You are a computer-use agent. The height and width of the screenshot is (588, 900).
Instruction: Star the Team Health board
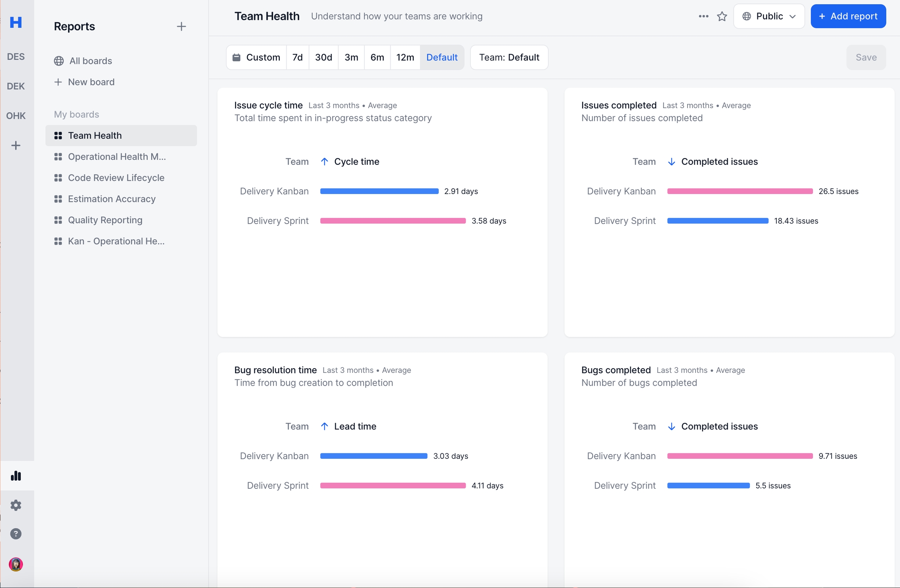point(722,16)
